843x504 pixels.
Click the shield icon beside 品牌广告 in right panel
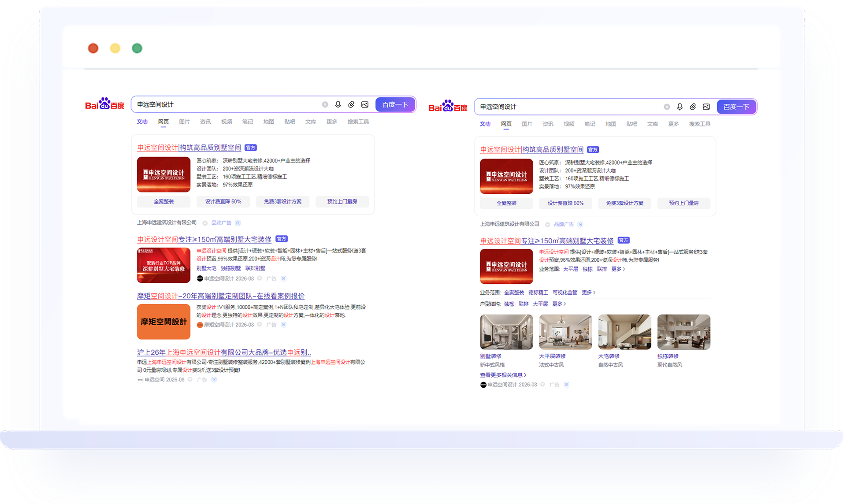click(x=580, y=224)
